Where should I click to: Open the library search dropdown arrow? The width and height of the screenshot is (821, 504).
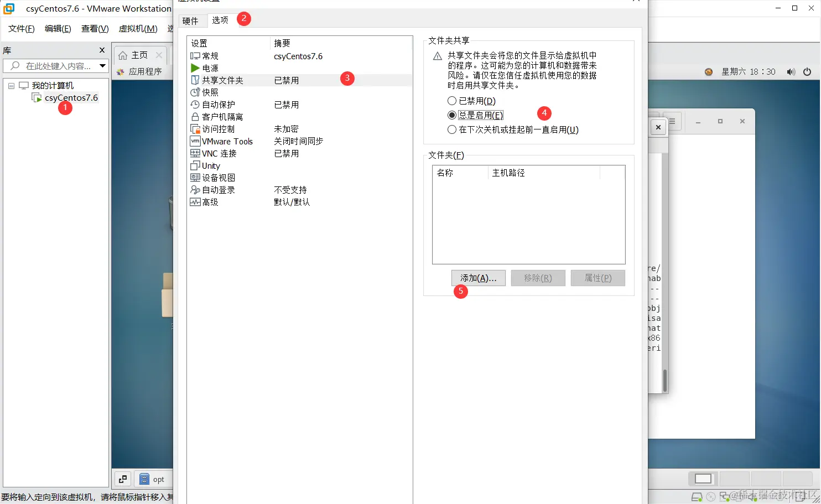tap(102, 66)
